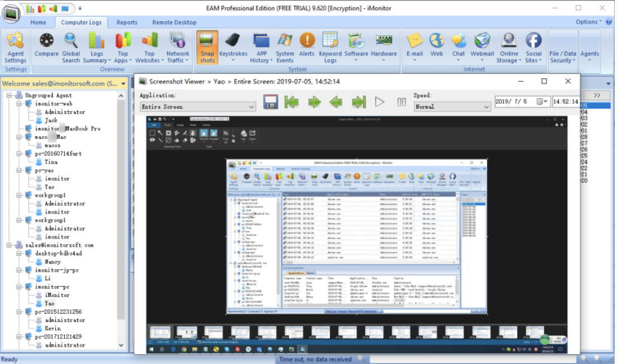
Task: Open the Top Websites report
Action: coord(149,48)
